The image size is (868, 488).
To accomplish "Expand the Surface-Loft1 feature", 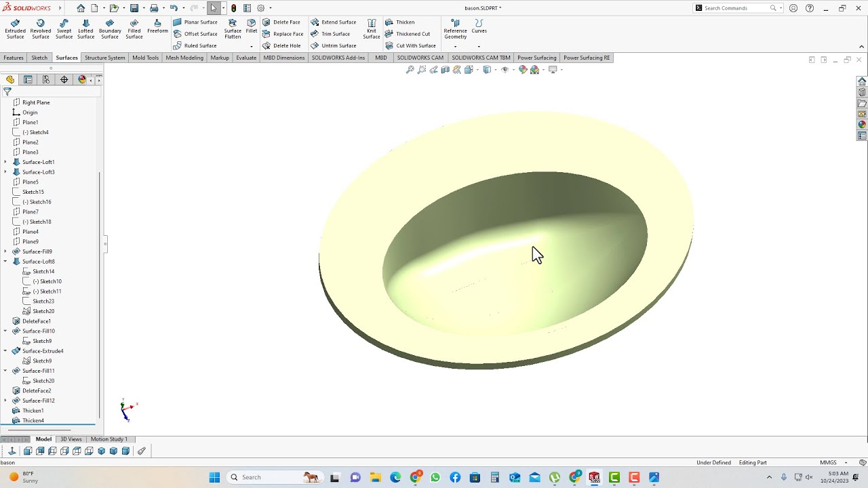I will point(5,162).
